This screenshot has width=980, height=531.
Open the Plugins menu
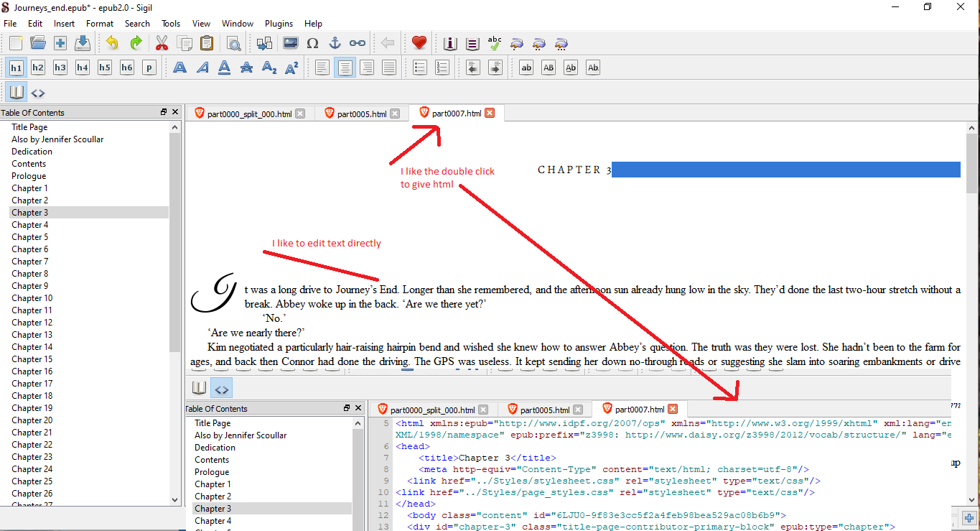(279, 24)
